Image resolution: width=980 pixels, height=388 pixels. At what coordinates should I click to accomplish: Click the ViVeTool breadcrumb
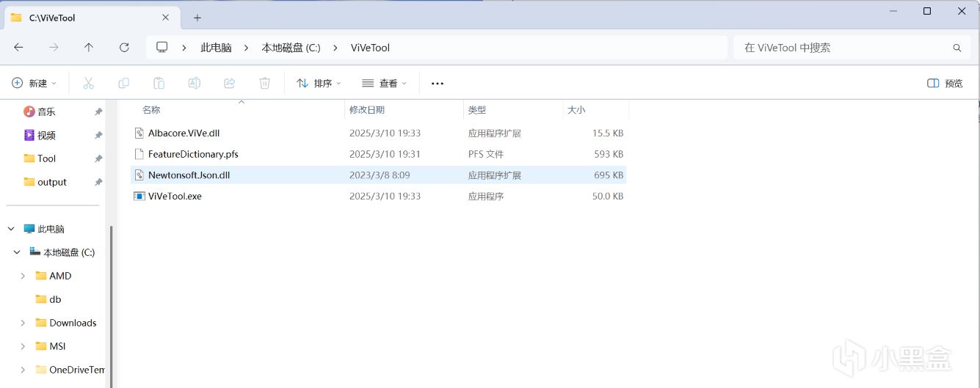click(370, 48)
